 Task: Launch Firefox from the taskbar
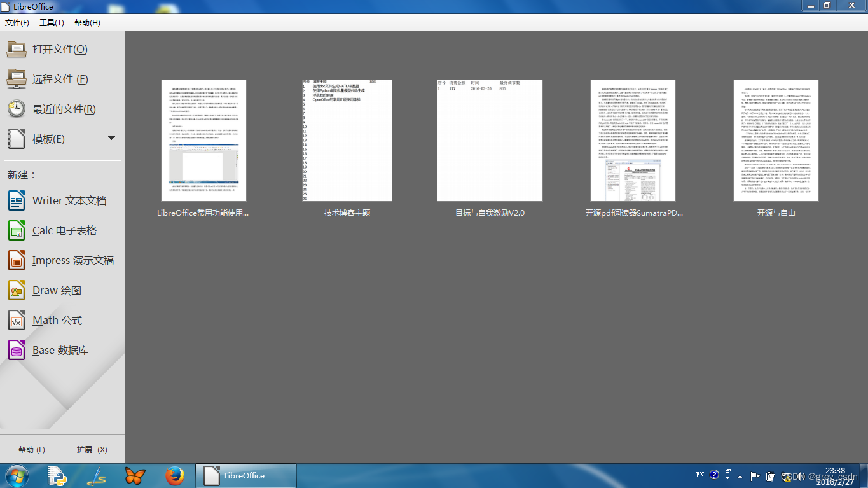coord(174,476)
